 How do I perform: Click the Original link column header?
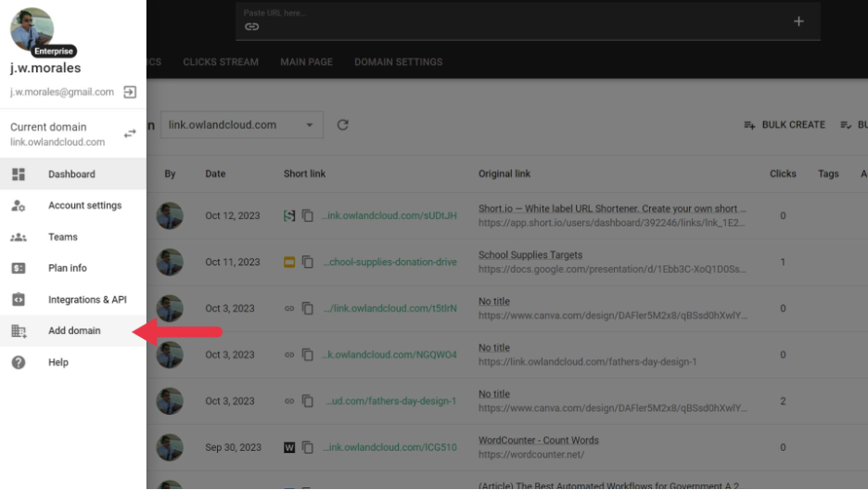point(504,174)
